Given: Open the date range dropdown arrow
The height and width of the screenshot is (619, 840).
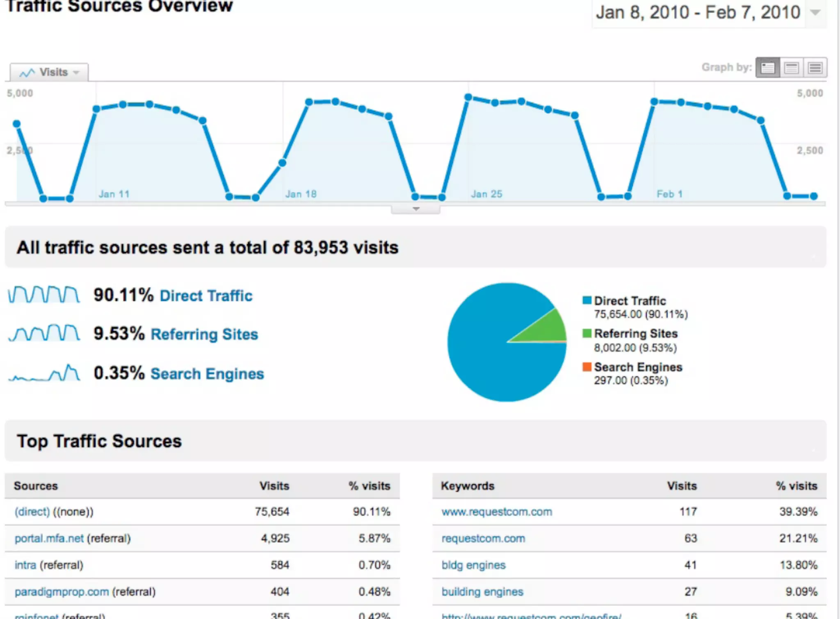Looking at the screenshot, I should click(815, 13).
